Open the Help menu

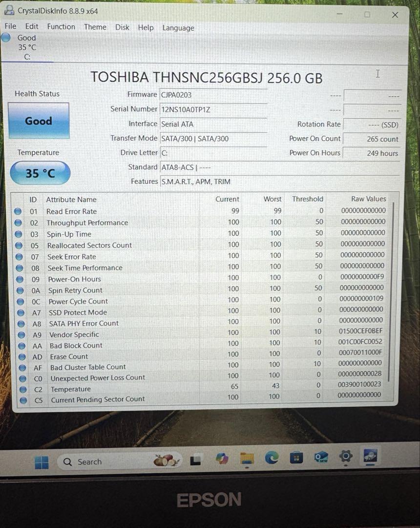pyautogui.click(x=146, y=27)
